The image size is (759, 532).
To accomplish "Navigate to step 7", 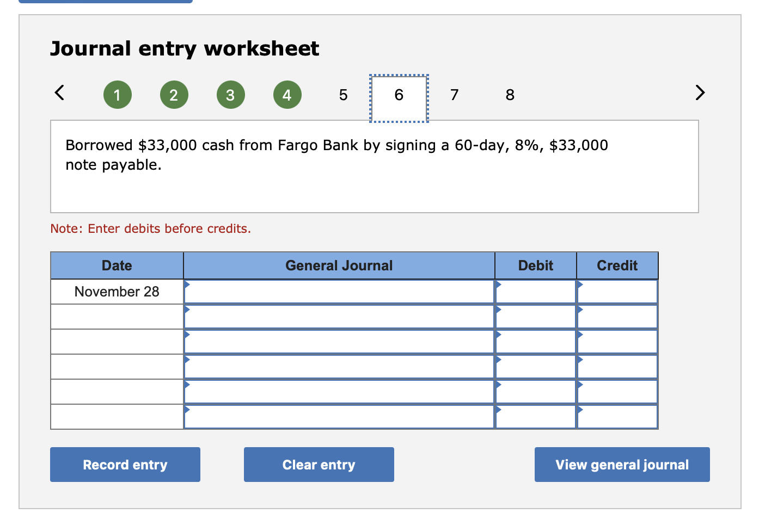I will (454, 94).
